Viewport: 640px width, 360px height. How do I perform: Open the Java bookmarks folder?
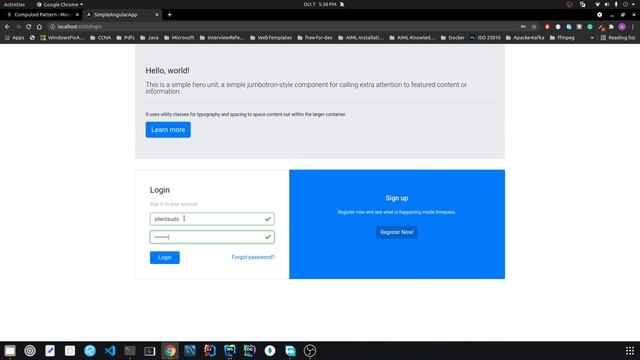pyautogui.click(x=149, y=38)
